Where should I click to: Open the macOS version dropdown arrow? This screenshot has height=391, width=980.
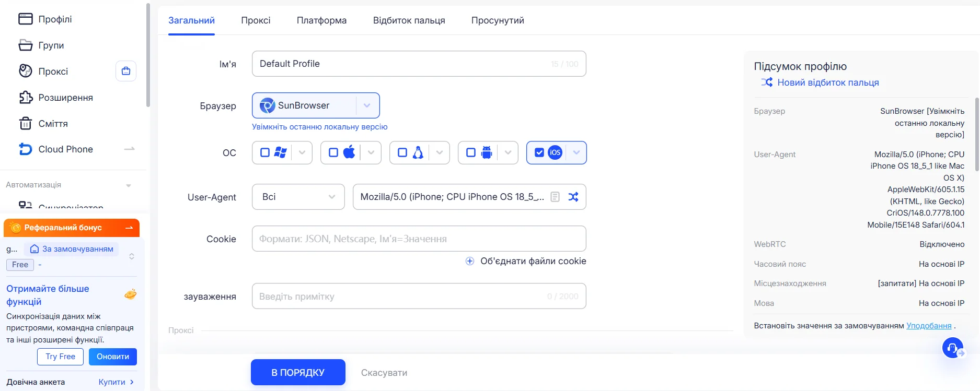coord(371,152)
